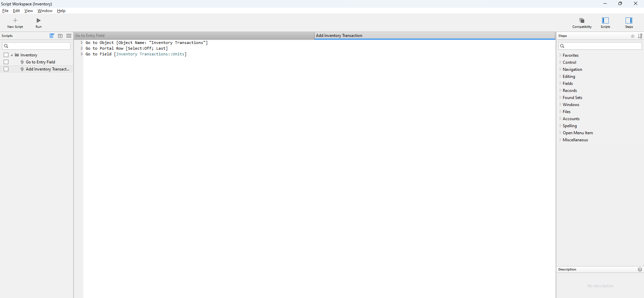Open the File menu

pos(5,11)
